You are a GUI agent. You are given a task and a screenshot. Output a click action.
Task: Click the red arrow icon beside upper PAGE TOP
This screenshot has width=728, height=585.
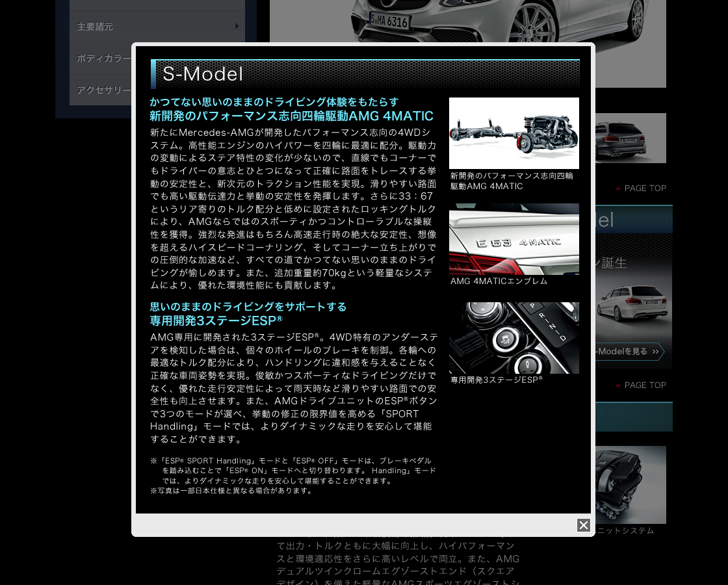click(618, 188)
